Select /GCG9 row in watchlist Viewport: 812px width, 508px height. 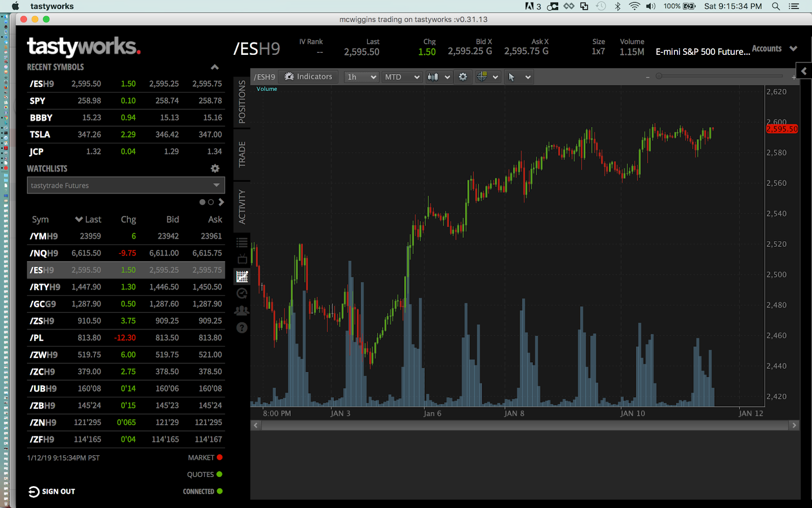tap(126, 304)
